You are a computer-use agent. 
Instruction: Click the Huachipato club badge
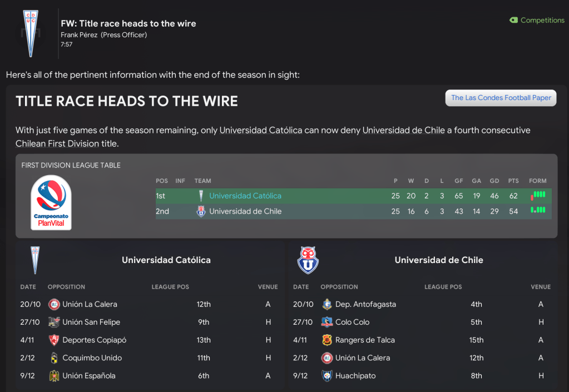[x=327, y=375]
